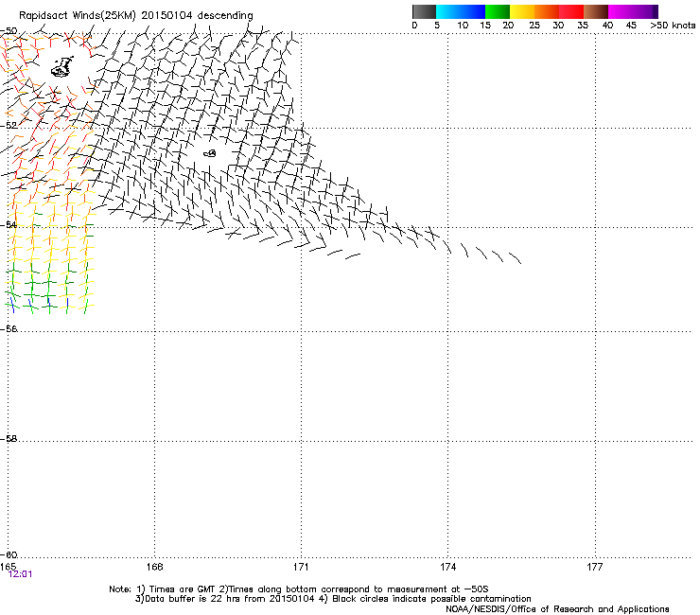700x615 pixels.
Task: Click the '-52' latitude label
Action: [x=9, y=126]
